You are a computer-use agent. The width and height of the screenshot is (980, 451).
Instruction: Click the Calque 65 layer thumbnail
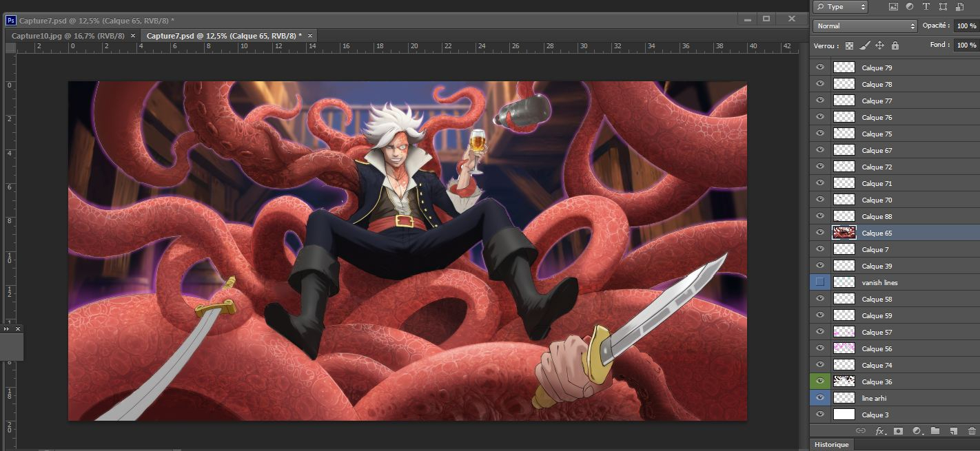pyautogui.click(x=844, y=233)
